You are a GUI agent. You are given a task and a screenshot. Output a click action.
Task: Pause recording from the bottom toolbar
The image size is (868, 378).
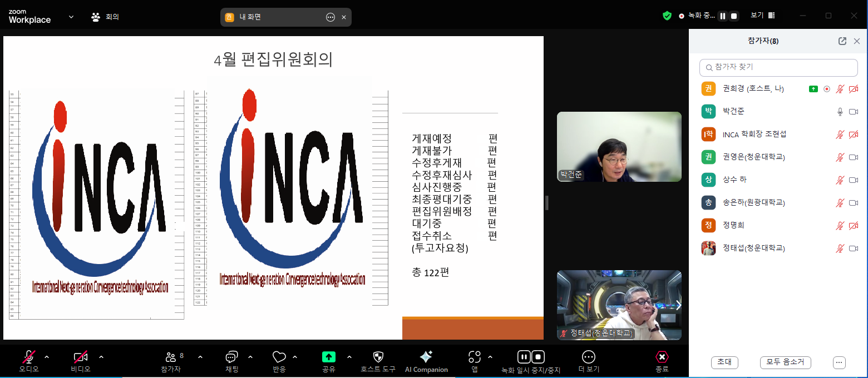pos(524,357)
